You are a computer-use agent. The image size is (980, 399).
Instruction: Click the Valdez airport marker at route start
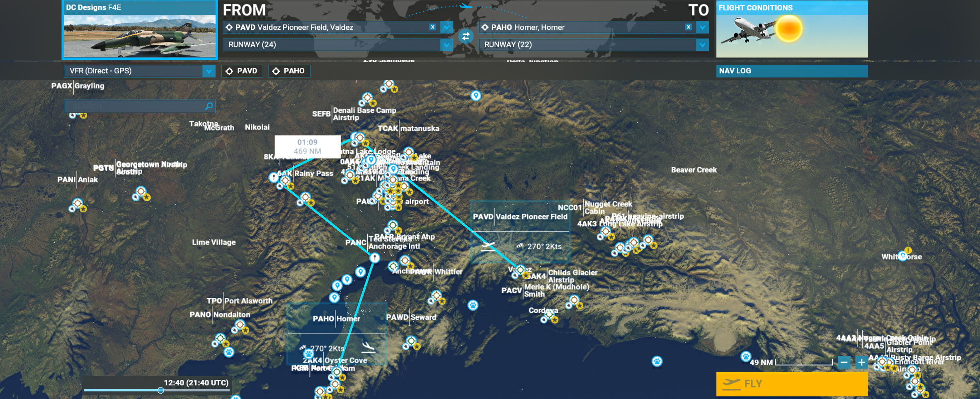[520, 270]
